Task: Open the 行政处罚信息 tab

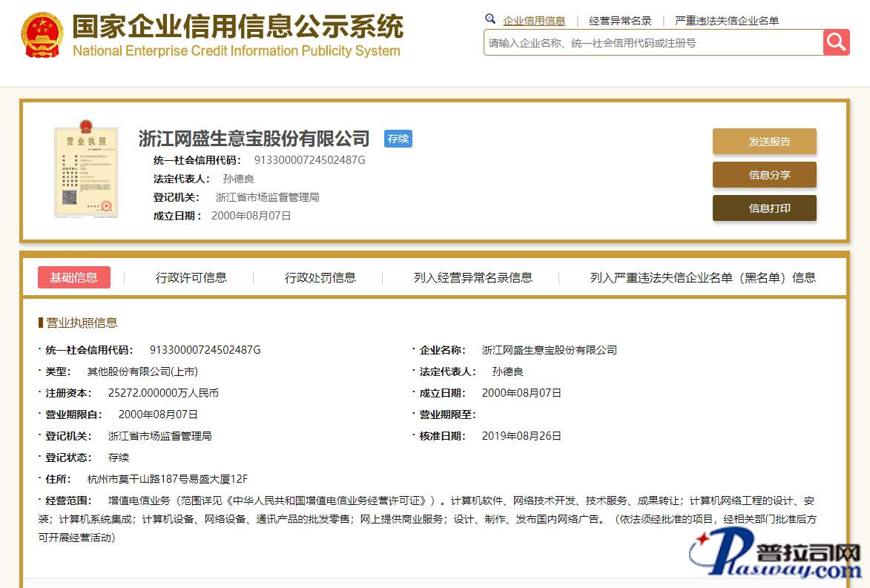Action: click(320, 277)
